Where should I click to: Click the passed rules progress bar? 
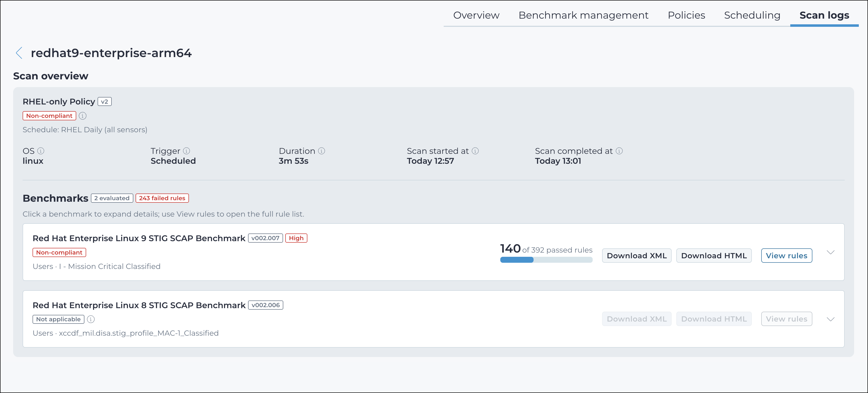click(x=546, y=260)
